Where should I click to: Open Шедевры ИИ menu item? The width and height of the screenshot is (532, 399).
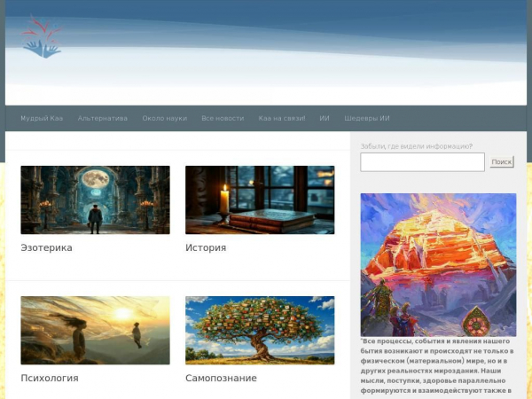coord(367,119)
